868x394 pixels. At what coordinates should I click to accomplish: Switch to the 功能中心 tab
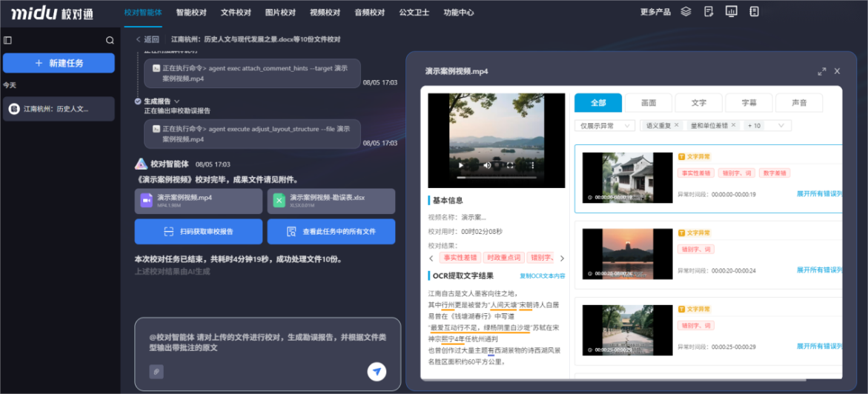click(x=459, y=12)
